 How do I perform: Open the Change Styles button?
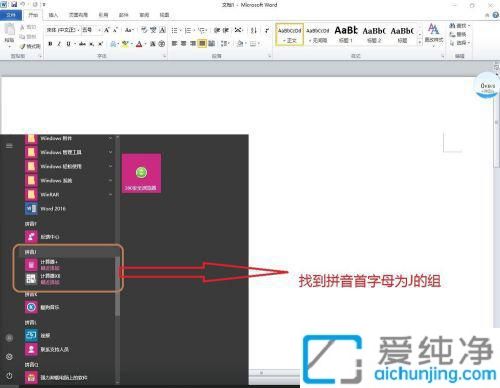tap(434, 34)
